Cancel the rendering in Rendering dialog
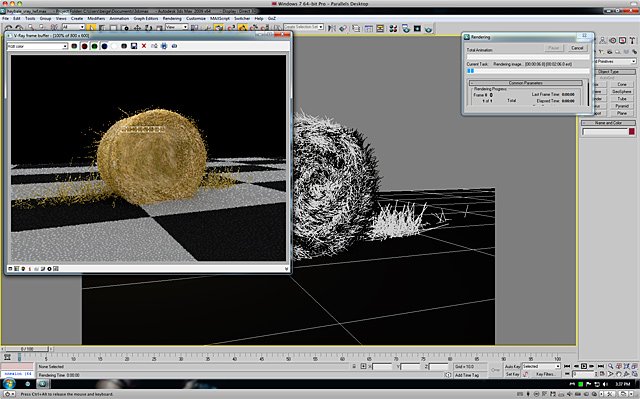640x399 pixels. click(x=577, y=48)
